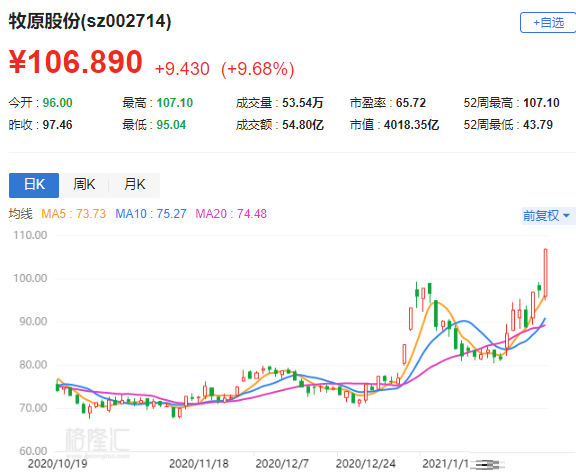Click the 100.00 price axis label
Screen dimensions: 576x473
pos(30,278)
